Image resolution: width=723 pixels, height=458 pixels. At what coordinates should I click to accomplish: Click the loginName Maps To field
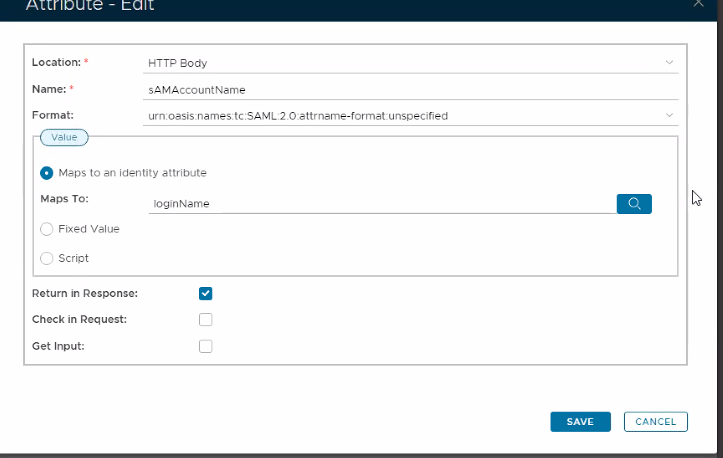(380, 204)
